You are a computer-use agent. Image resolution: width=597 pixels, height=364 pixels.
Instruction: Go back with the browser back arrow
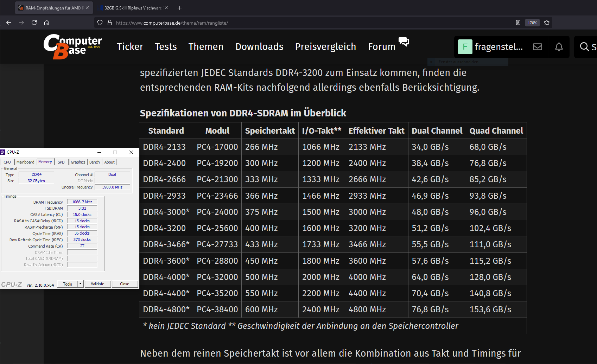9,23
